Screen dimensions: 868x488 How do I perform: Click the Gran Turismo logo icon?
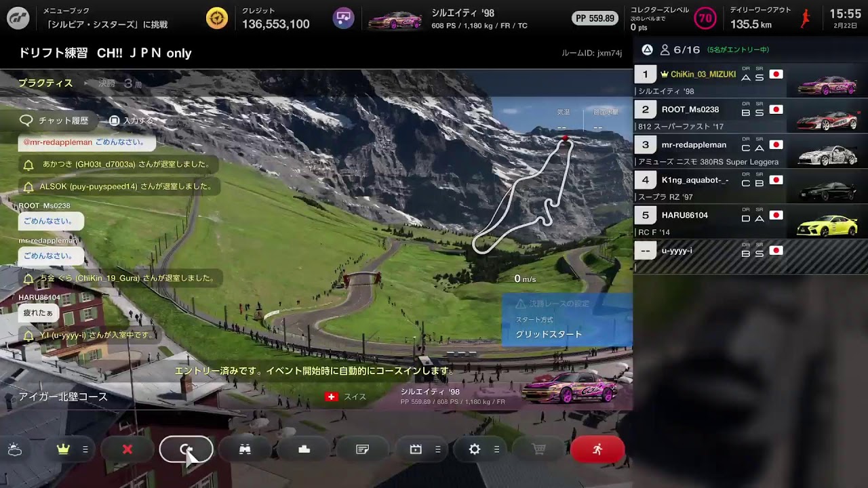18,18
